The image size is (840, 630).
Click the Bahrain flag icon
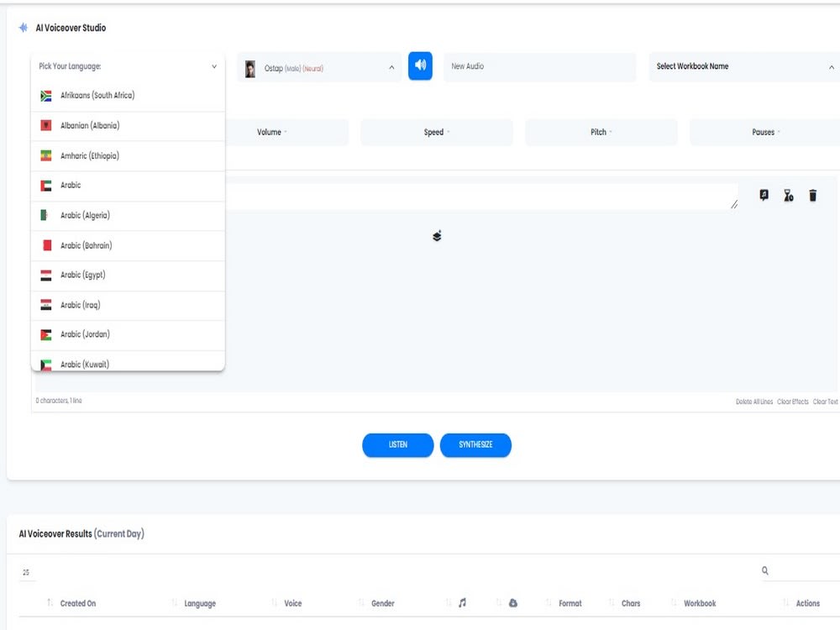tap(46, 245)
